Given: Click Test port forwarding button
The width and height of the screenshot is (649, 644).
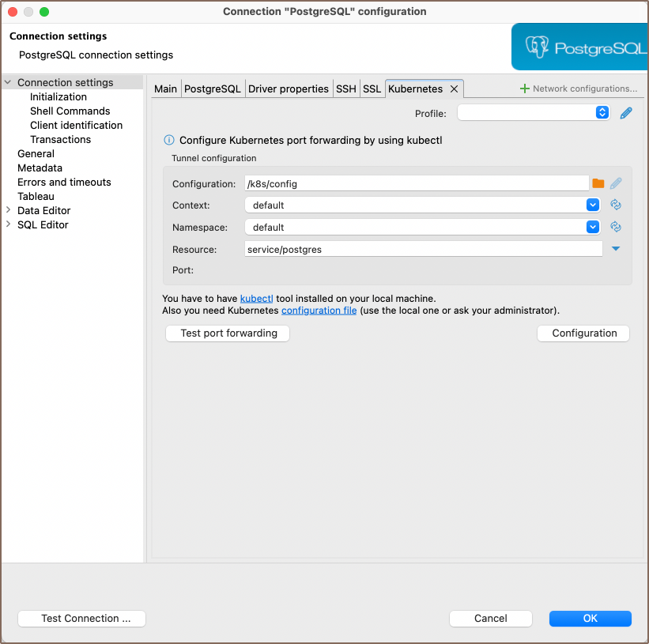Looking at the screenshot, I should pos(228,333).
